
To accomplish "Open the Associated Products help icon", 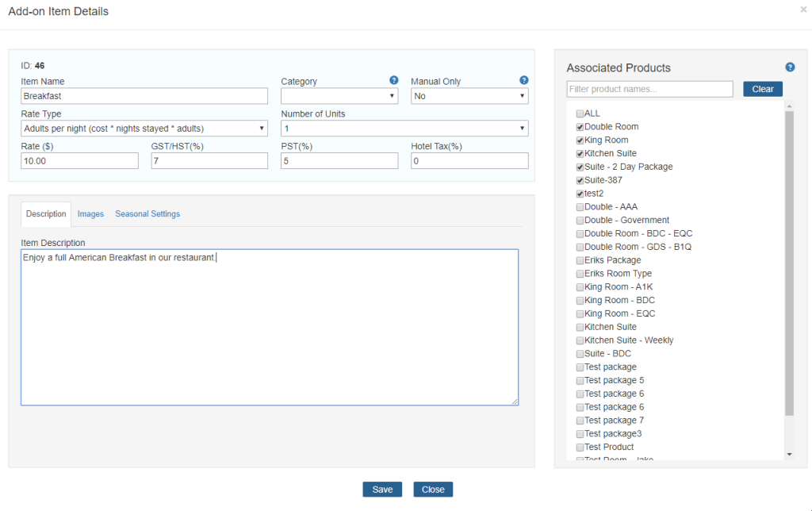I will (x=790, y=67).
